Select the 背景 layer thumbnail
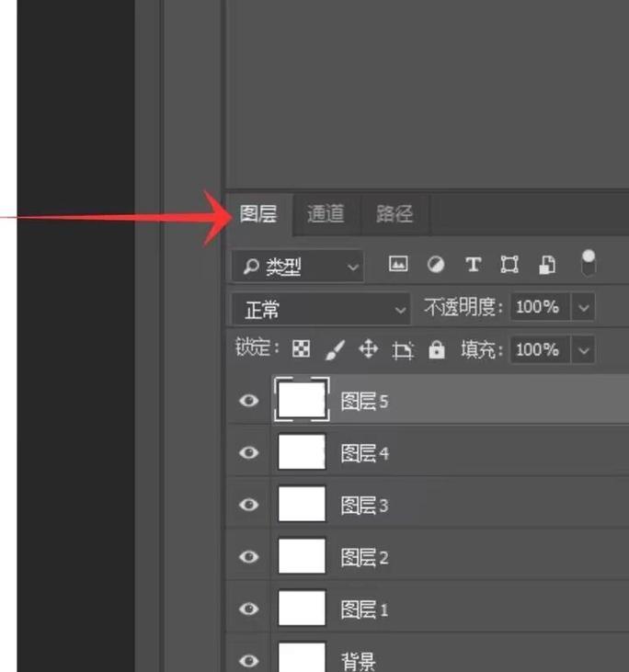 coord(302,657)
